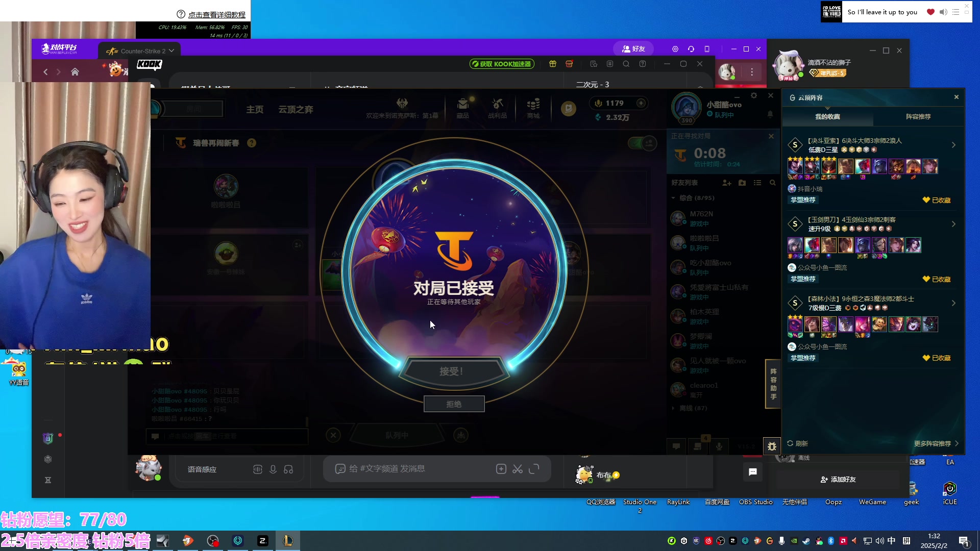Viewport: 980px width, 551px height.
Task: Open the KOOK shop icon with red dot
Action: tap(569, 64)
